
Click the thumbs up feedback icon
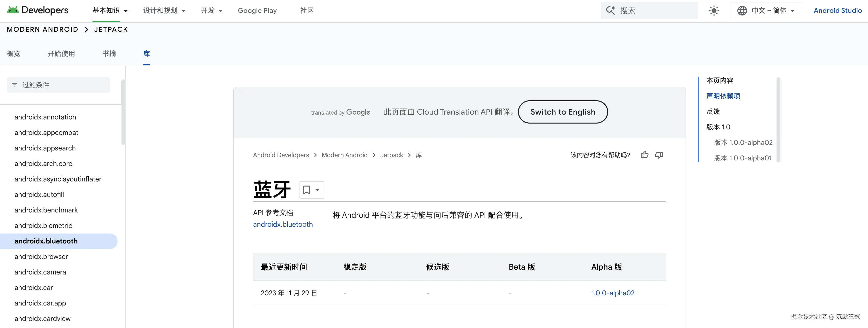pyautogui.click(x=644, y=155)
